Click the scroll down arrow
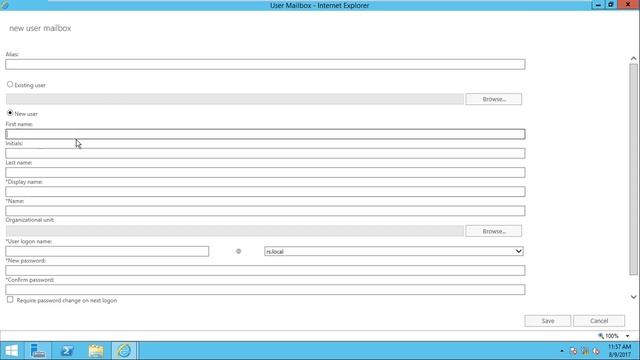This screenshot has height=360, width=640. (x=633, y=297)
